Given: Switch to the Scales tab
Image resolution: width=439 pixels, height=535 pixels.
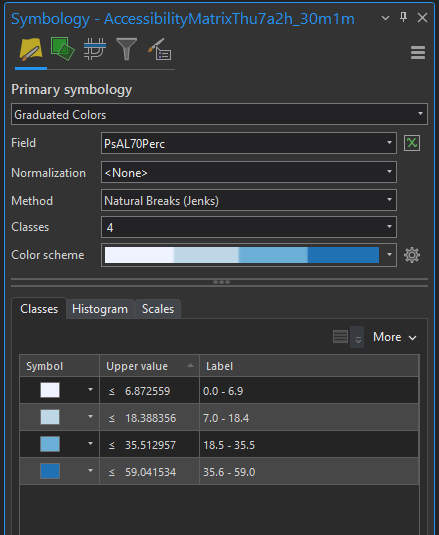Looking at the screenshot, I should [158, 309].
